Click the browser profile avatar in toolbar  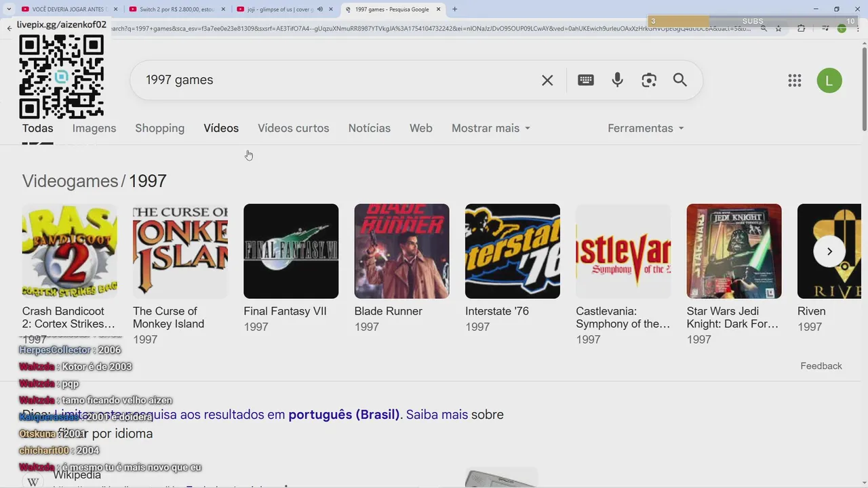[x=842, y=28]
